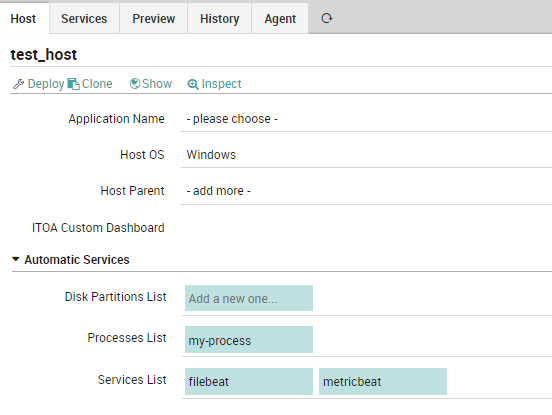Click the Disk Partitions List input field

point(249,298)
